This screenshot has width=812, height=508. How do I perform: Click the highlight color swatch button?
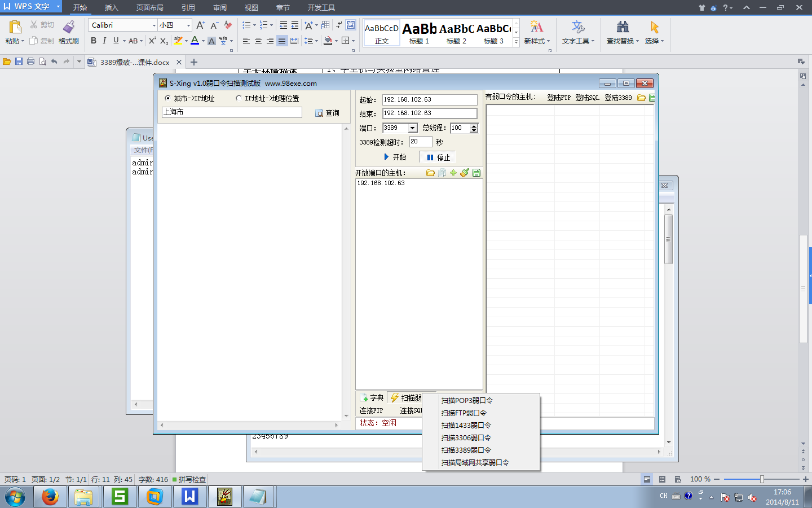click(178, 41)
